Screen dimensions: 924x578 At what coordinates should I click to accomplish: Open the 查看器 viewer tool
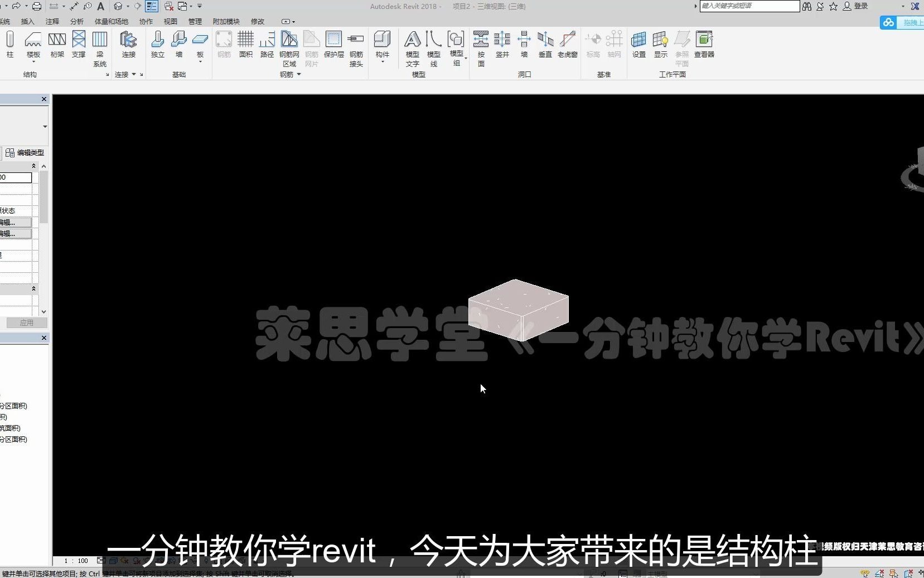pos(704,45)
